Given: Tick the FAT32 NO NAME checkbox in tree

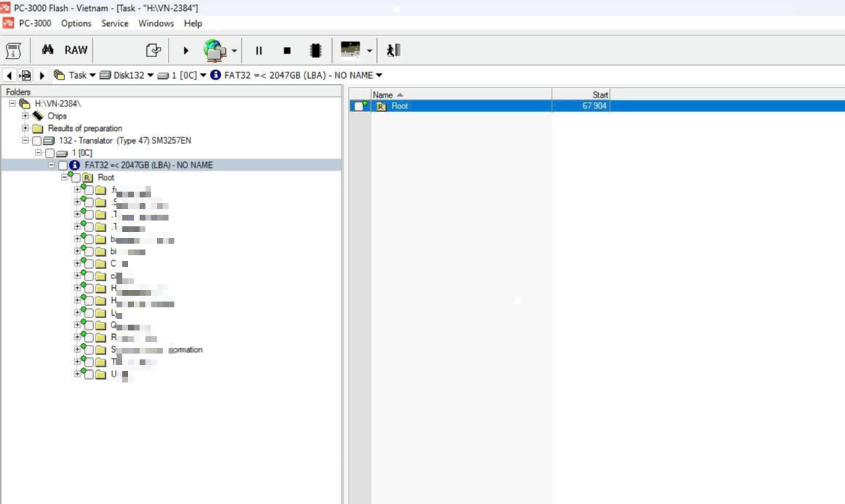Looking at the screenshot, I should (x=62, y=166).
